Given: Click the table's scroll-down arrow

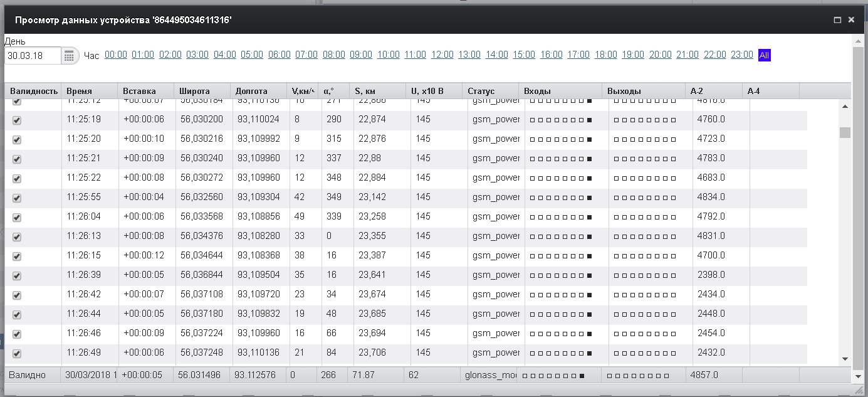Looking at the screenshot, I should [845, 359].
